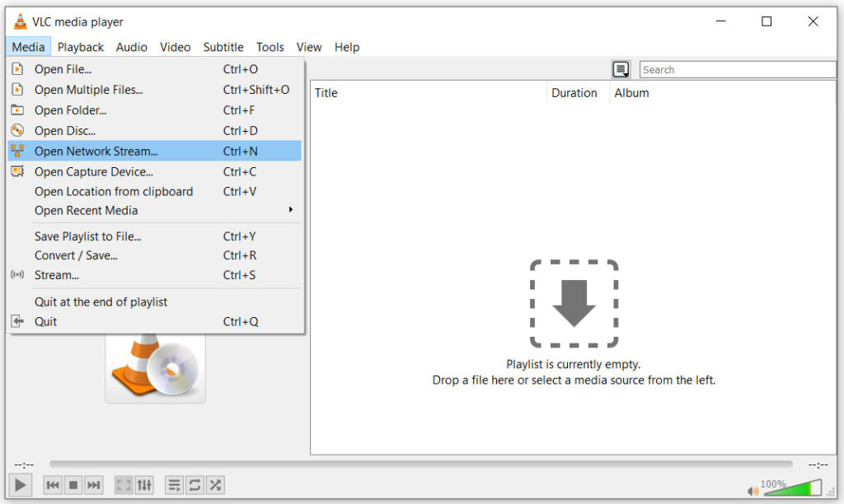Open the Playback menu

pos(81,47)
